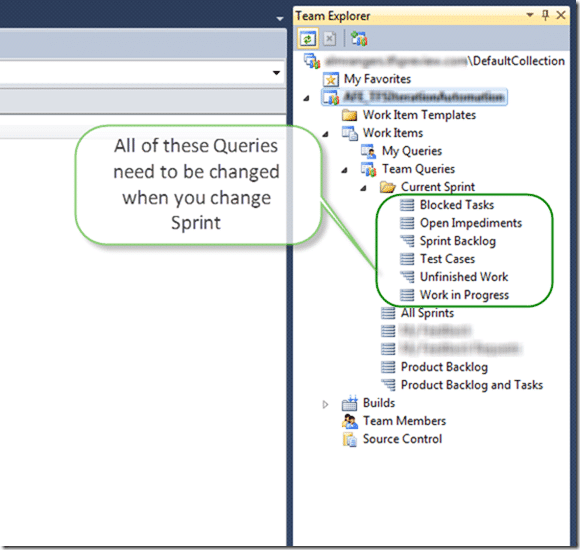Select the My Favorites star icon
Screen dimensions: 580x550
pos(330,80)
